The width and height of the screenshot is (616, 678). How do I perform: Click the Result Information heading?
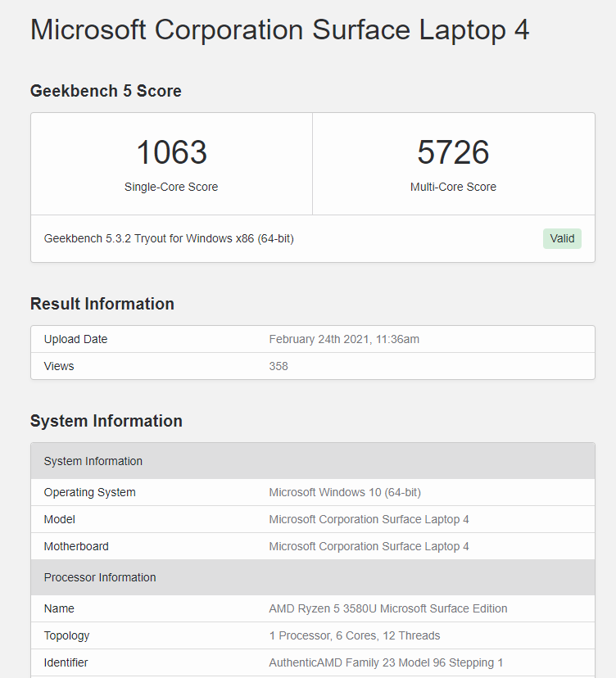pos(102,304)
